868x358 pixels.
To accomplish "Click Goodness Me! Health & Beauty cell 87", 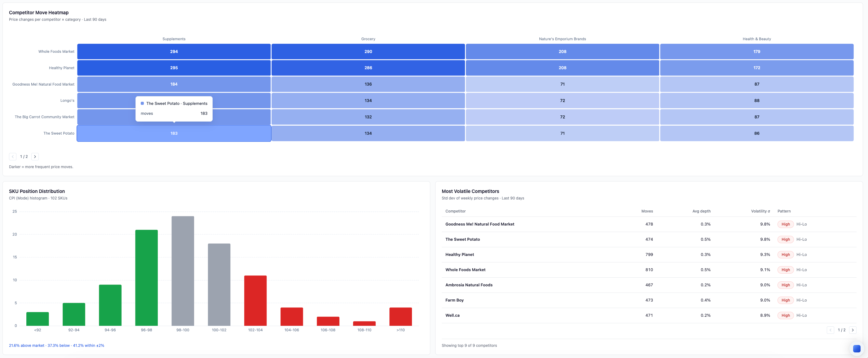I will [757, 84].
